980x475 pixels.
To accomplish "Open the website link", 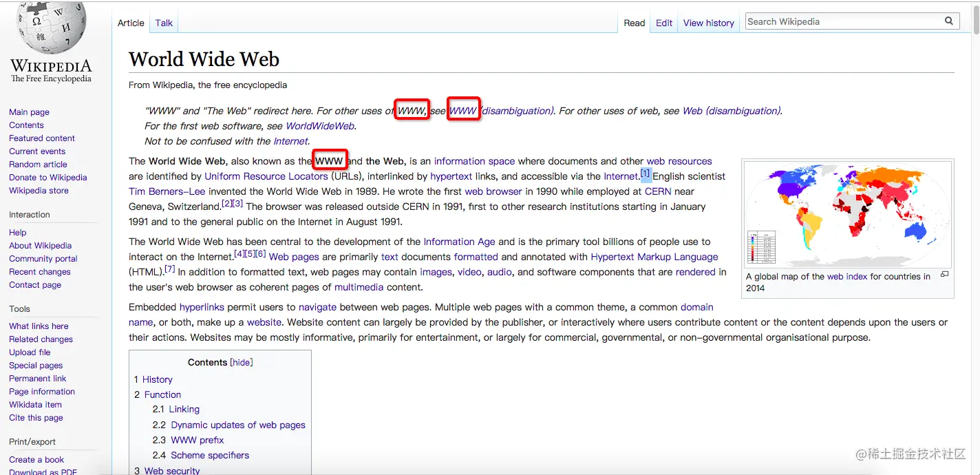I will click(264, 322).
